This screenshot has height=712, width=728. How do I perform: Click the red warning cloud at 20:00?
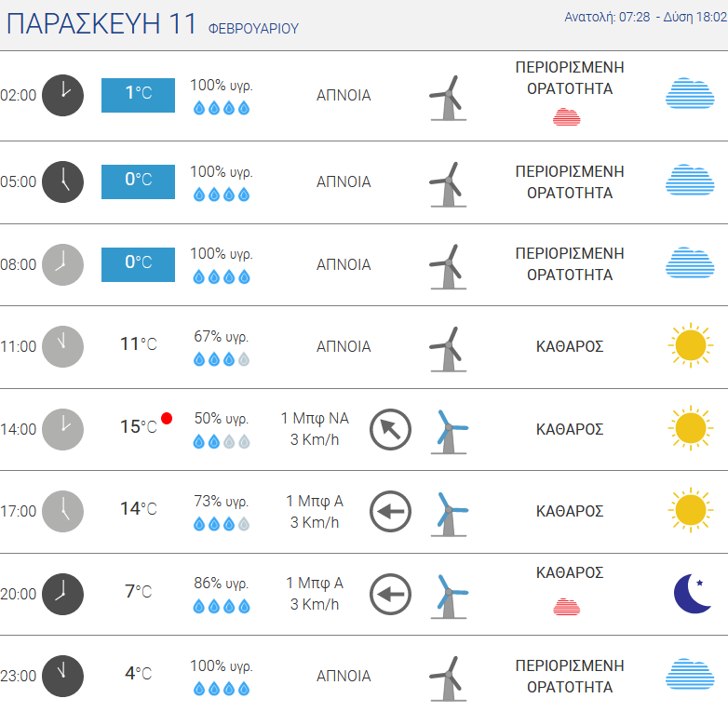[x=566, y=607]
